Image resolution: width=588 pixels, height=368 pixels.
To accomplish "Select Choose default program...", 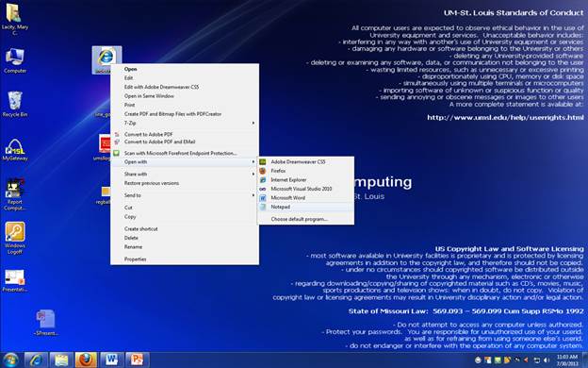I will (305, 219).
